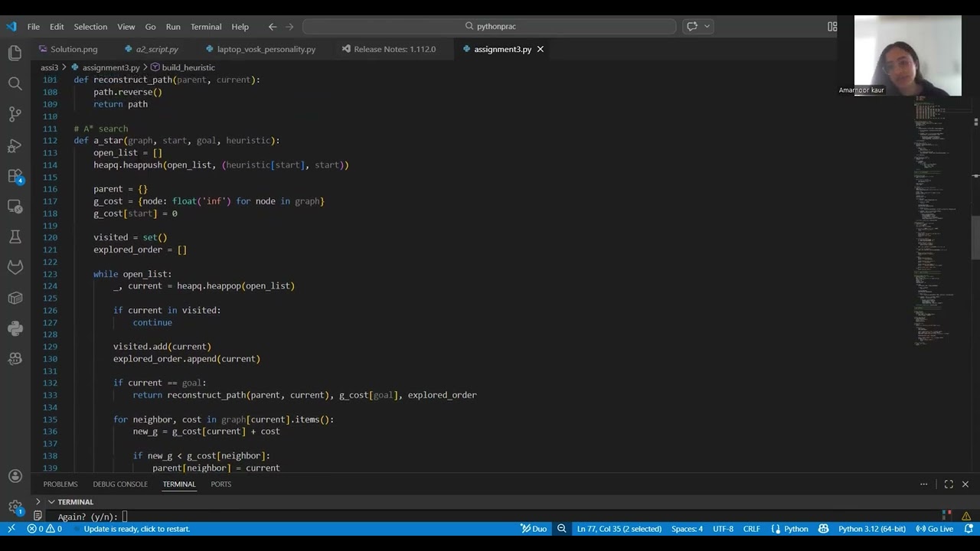Viewport: 980px width, 551px height.
Task: Open the Terminal menu
Action: tap(206, 27)
